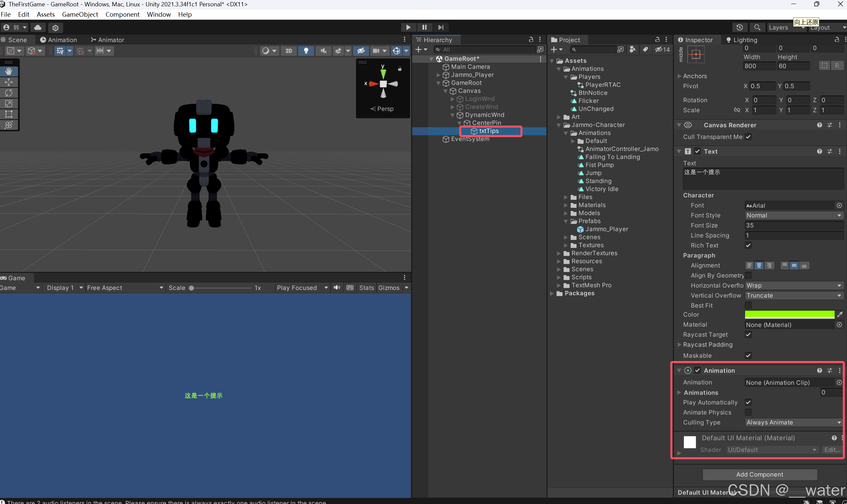Click the color eyedropper picker icon

(840, 315)
